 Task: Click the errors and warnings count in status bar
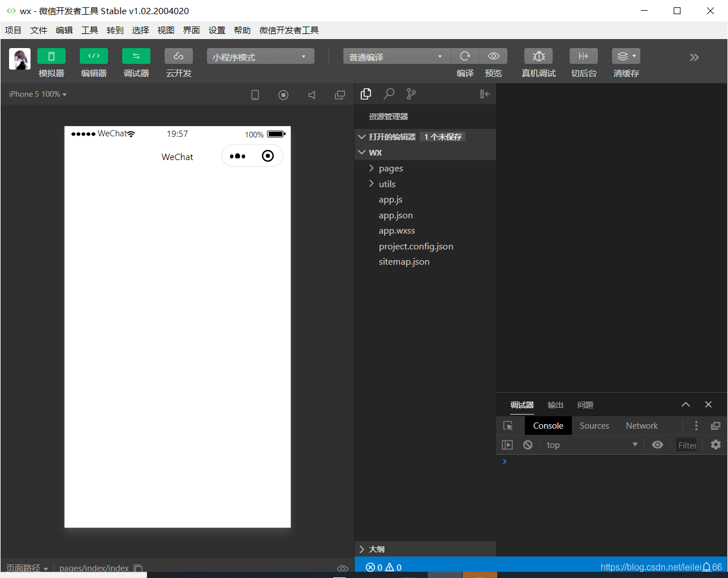(x=384, y=567)
